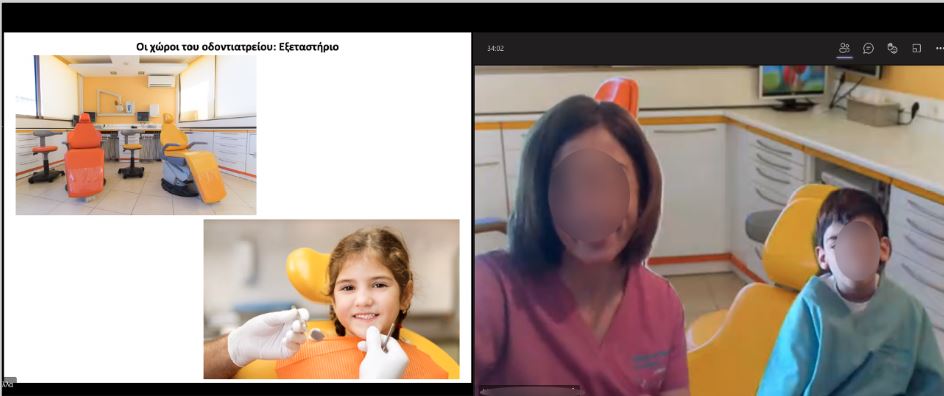The image size is (944, 396).
Task: Select the dental office room photo on slide
Action: point(136,135)
